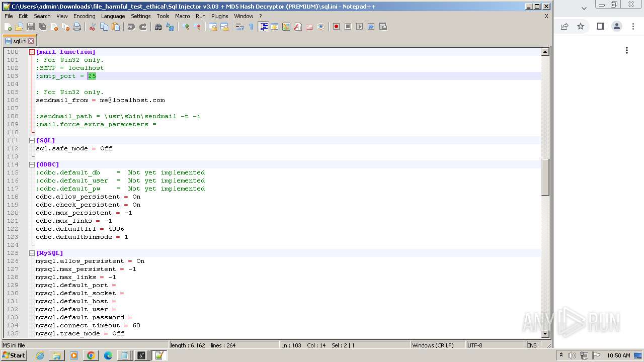Screen dimensions: 644x362
Task: Click the Close All toolbar icon
Action: 65,27
